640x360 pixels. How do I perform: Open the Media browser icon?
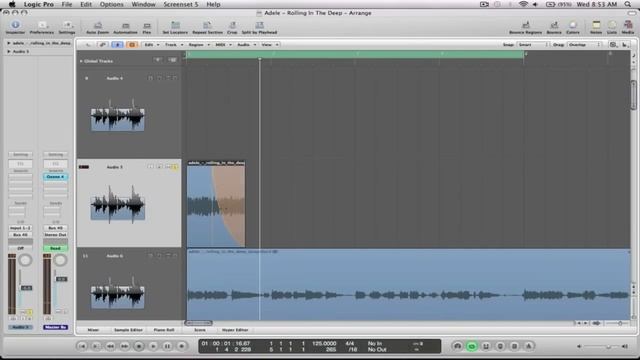[628, 25]
